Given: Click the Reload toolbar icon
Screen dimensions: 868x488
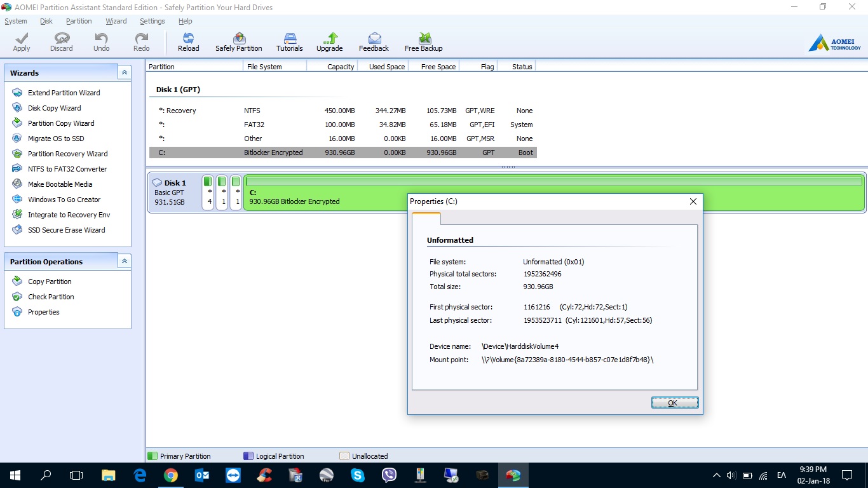Looking at the screenshot, I should 188,42.
